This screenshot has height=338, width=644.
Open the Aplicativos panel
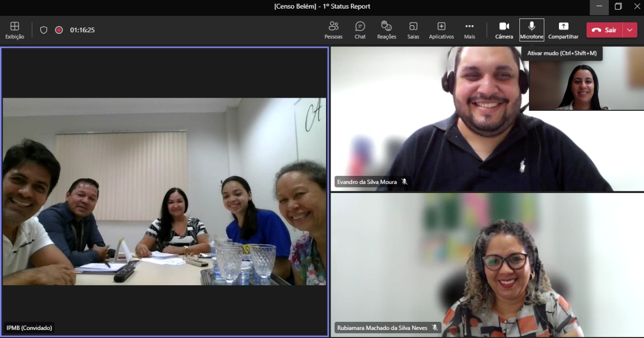tap(441, 30)
